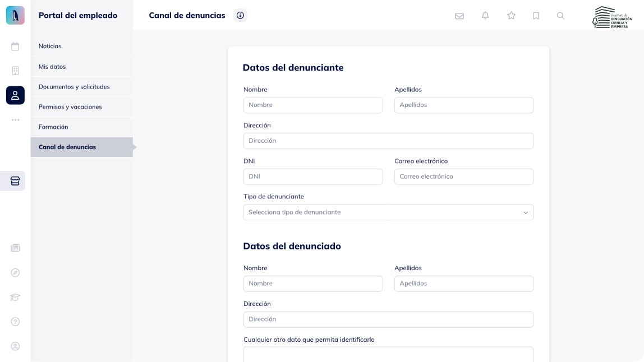Select the star favorites icon
Viewport: 644px width, 362px height.
511,16
